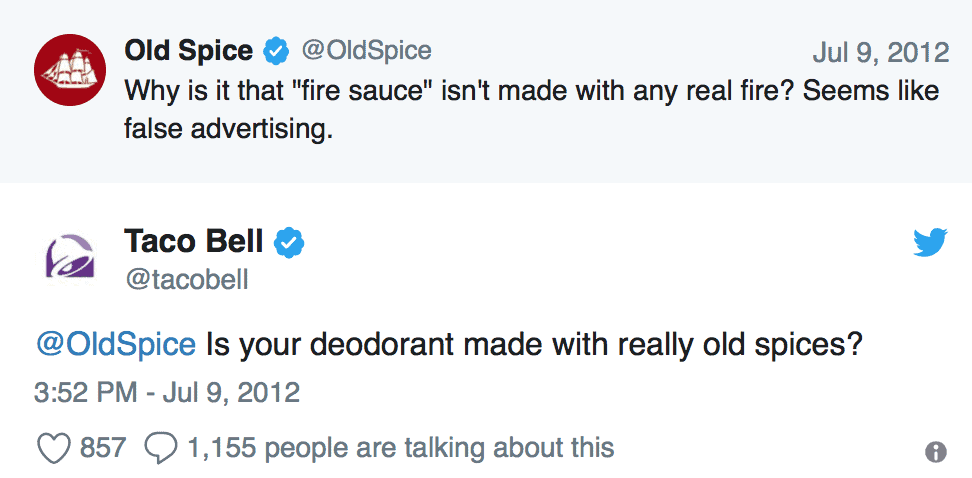This screenshot has height=478, width=972.
Task: Open '1,155 people are talking about this'
Action: coord(400,447)
